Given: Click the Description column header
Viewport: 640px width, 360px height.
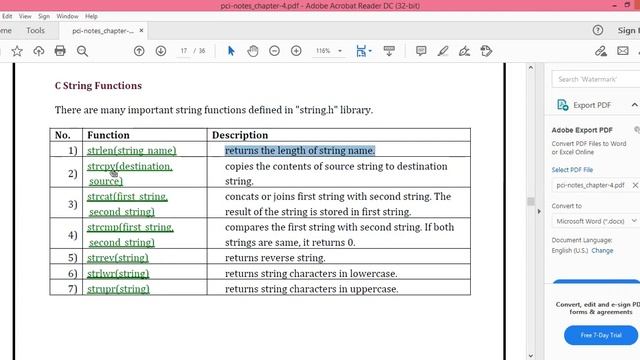Looking at the screenshot, I should (x=240, y=135).
